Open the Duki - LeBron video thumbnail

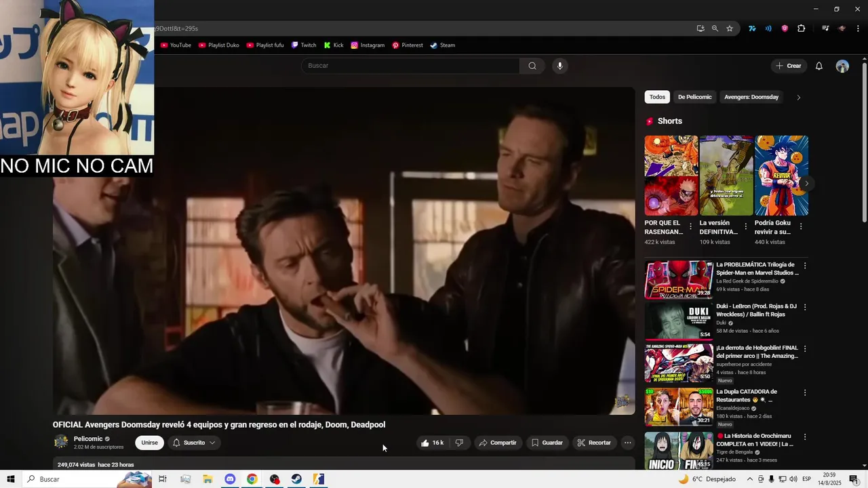click(679, 321)
